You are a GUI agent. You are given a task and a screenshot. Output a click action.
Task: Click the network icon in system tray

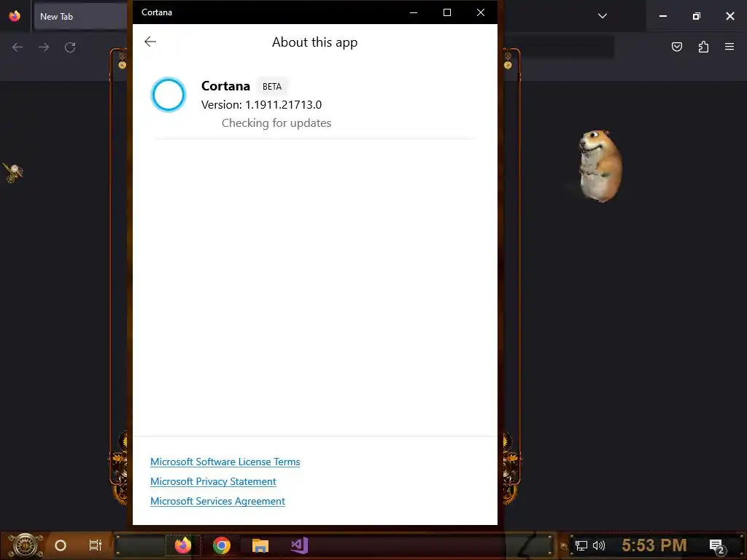click(581, 545)
